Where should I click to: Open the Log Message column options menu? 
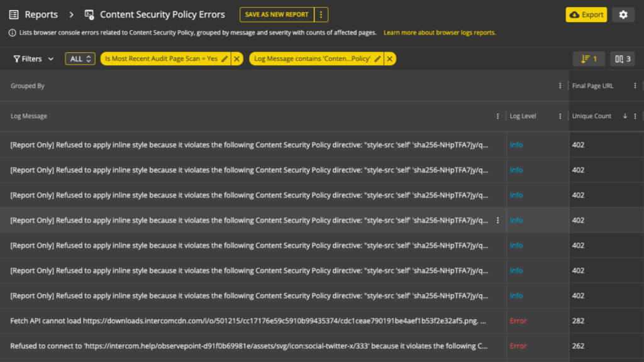[x=497, y=116]
